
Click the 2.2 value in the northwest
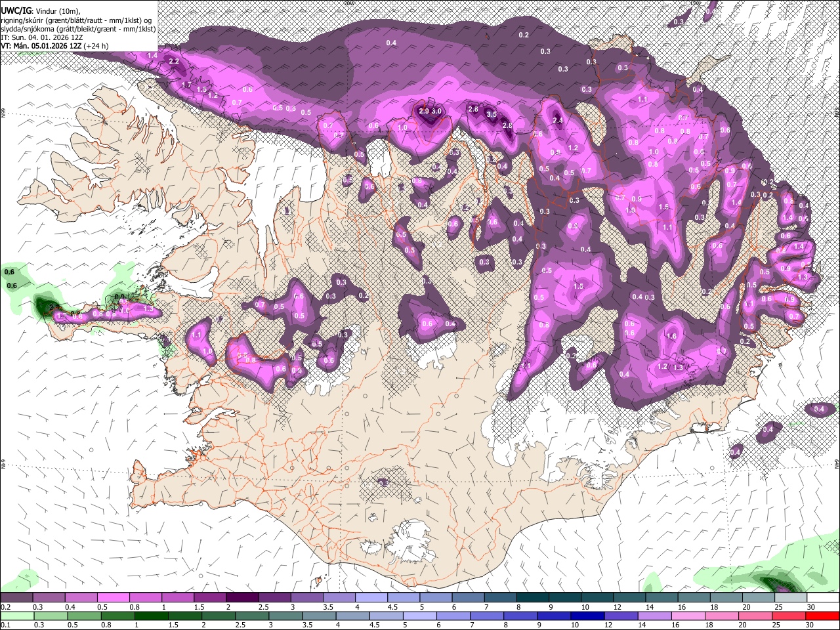pos(174,61)
